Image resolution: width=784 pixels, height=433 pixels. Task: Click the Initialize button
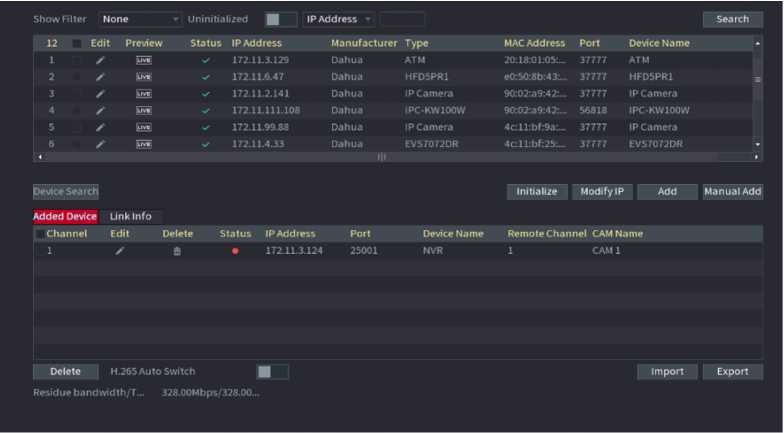coord(537,191)
